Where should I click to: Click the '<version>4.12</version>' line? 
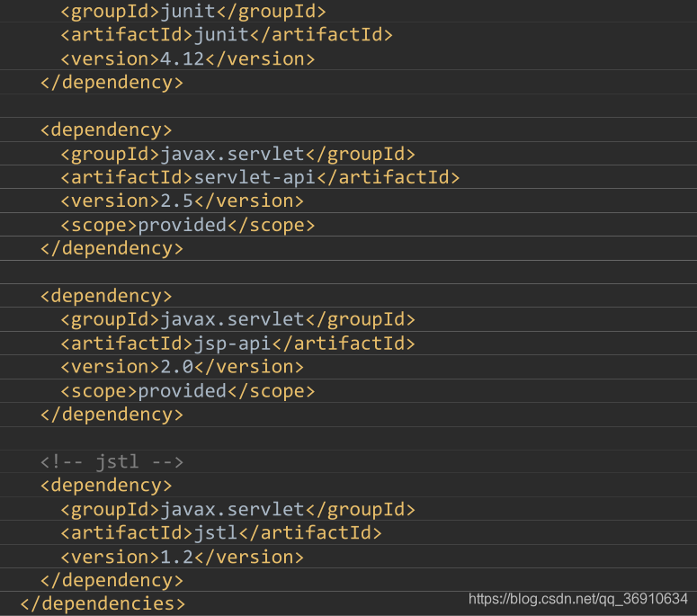click(188, 59)
